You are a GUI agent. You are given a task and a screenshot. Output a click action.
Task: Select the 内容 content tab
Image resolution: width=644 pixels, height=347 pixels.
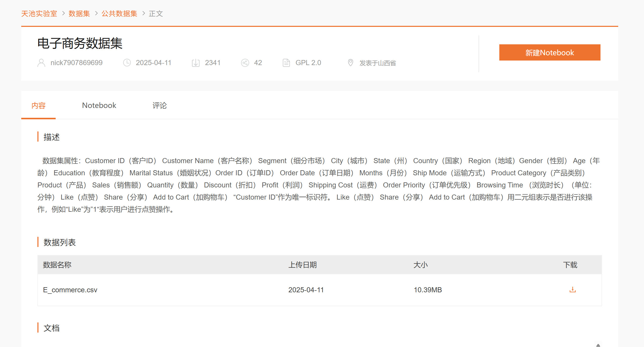click(38, 105)
